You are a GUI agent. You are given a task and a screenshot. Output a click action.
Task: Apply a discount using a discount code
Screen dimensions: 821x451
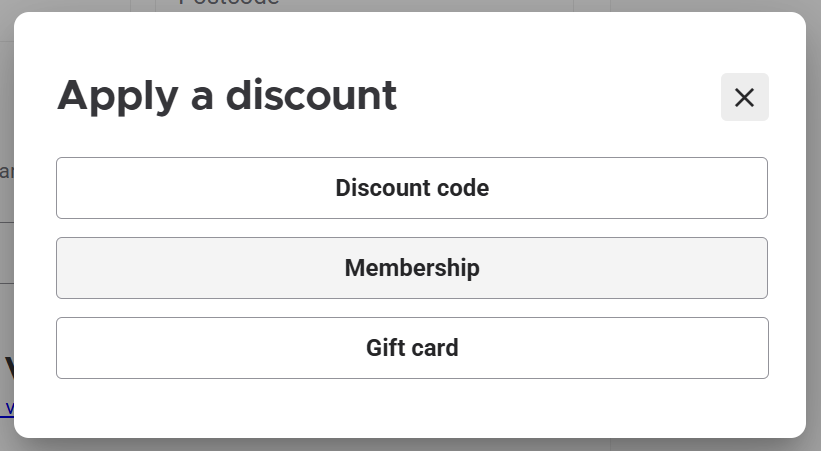point(412,188)
